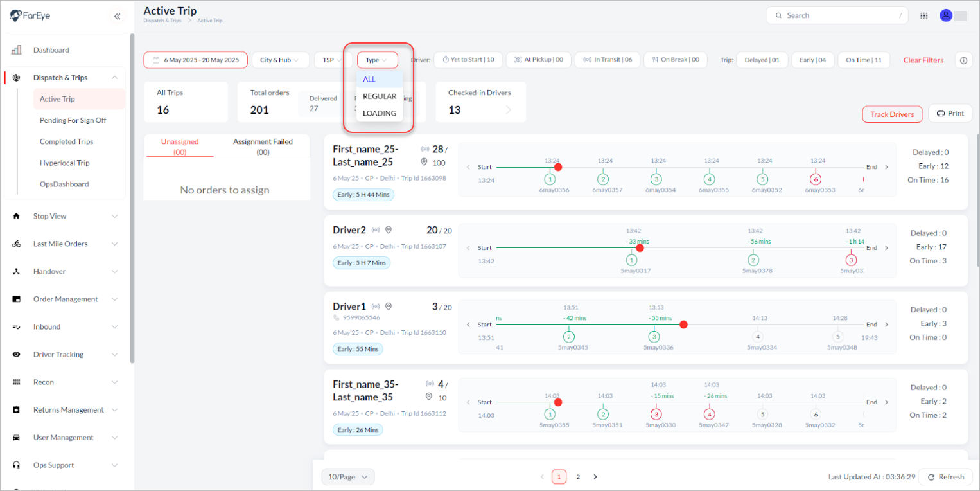Click stop 4 marker 5may0347
Viewport: 980px width, 491px height.
click(x=709, y=415)
